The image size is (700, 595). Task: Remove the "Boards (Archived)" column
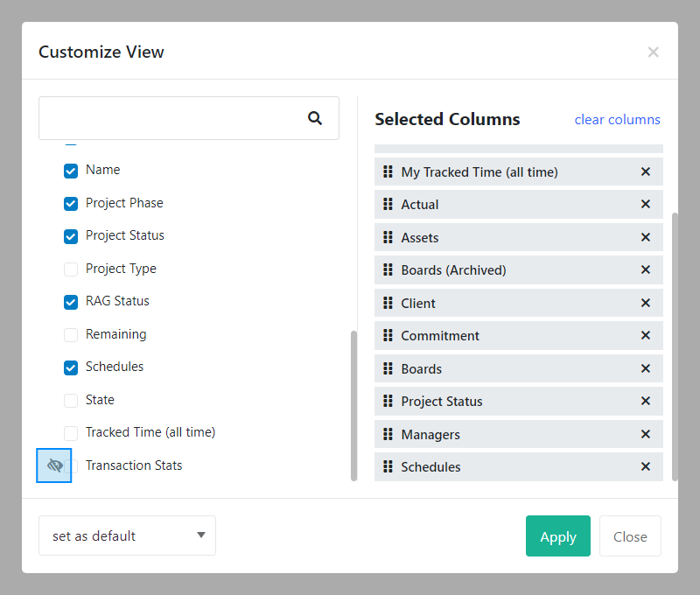[x=645, y=269]
